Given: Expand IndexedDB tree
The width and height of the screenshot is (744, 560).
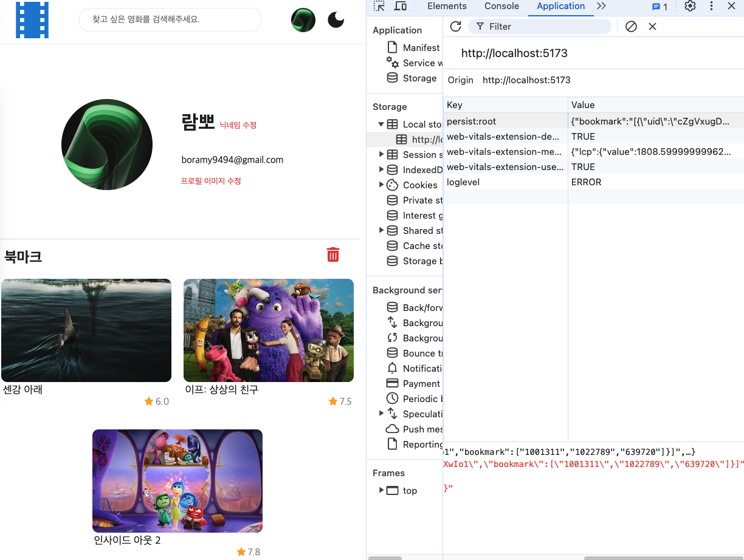Looking at the screenshot, I should [x=381, y=169].
